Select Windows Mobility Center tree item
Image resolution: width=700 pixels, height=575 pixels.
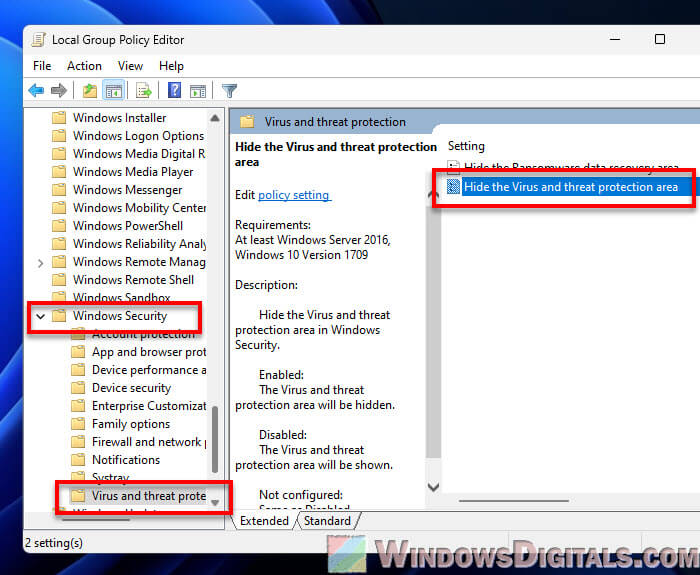click(139, 208)
